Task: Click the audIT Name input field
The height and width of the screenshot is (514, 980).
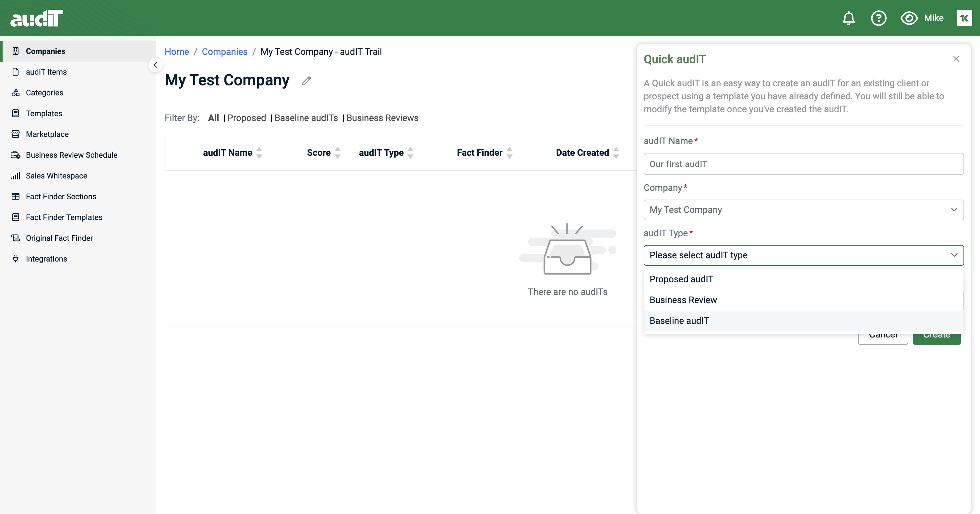Action: coord(804,164)
